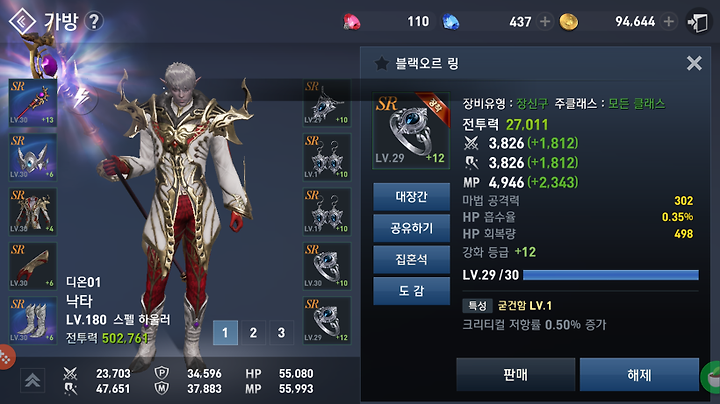This screenshot has height=404, width=720.
Task: Click the 판매 sell button
Action: 516,375
